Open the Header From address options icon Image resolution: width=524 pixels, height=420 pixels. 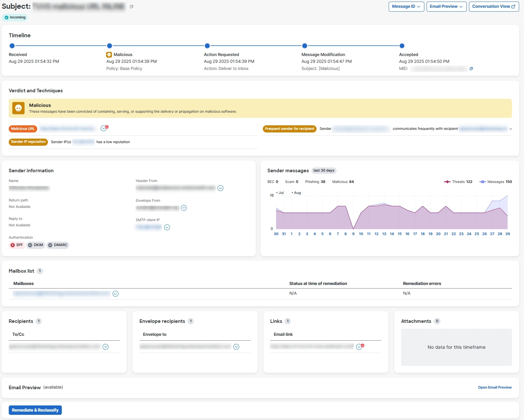220,188
